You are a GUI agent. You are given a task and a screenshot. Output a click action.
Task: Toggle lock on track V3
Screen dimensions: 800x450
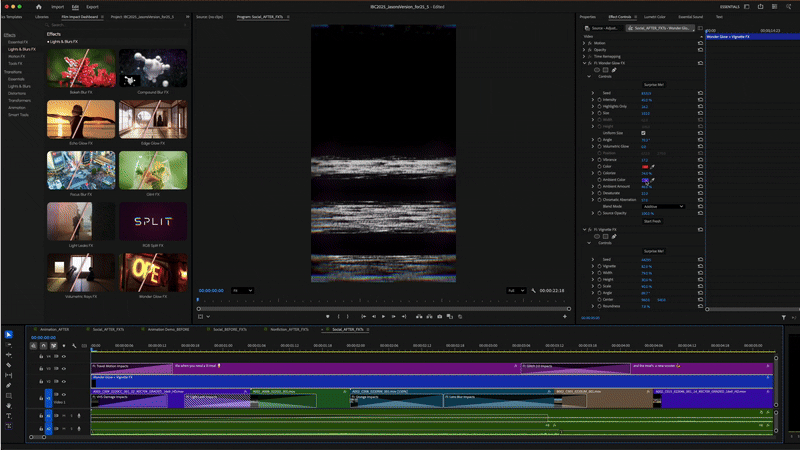pyautogui.click(x=41, y=369)
